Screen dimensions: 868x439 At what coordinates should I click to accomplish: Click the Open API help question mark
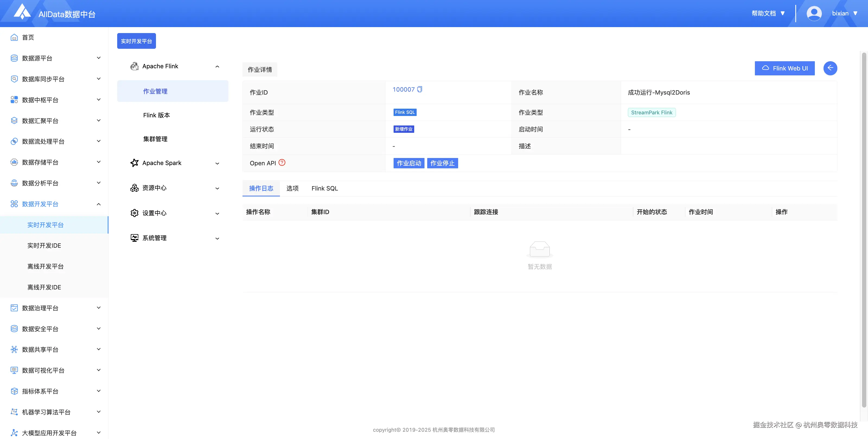(282, 163)
